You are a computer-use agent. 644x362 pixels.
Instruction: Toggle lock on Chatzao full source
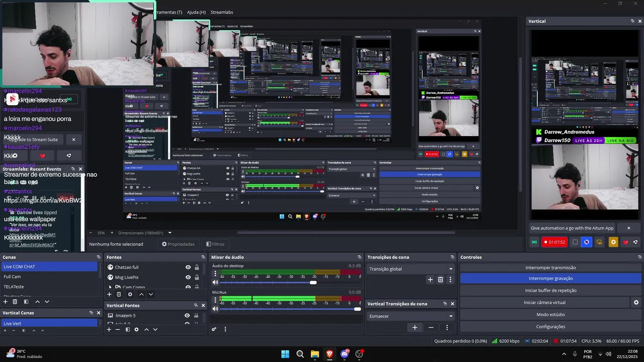point(197,267)
